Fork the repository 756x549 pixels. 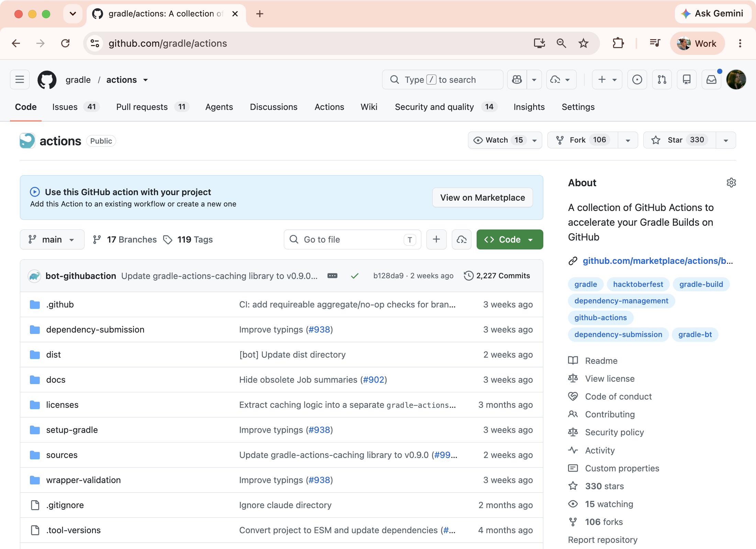coord(583,140)
